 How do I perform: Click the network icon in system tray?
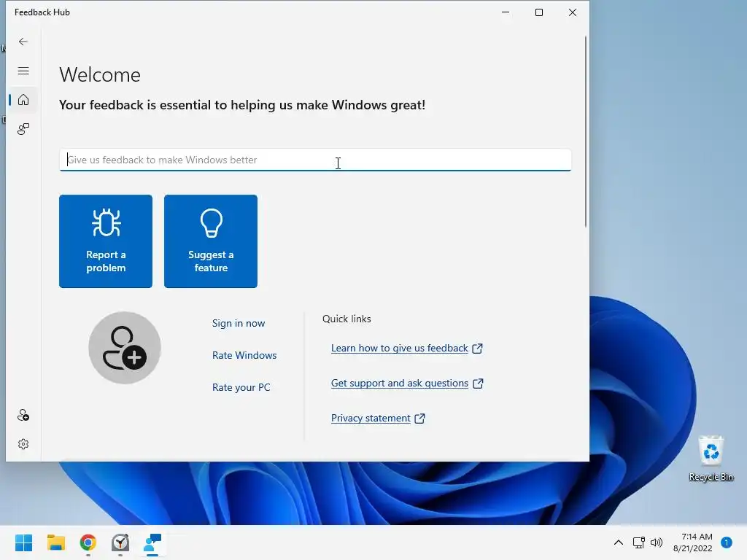point(638,542)
